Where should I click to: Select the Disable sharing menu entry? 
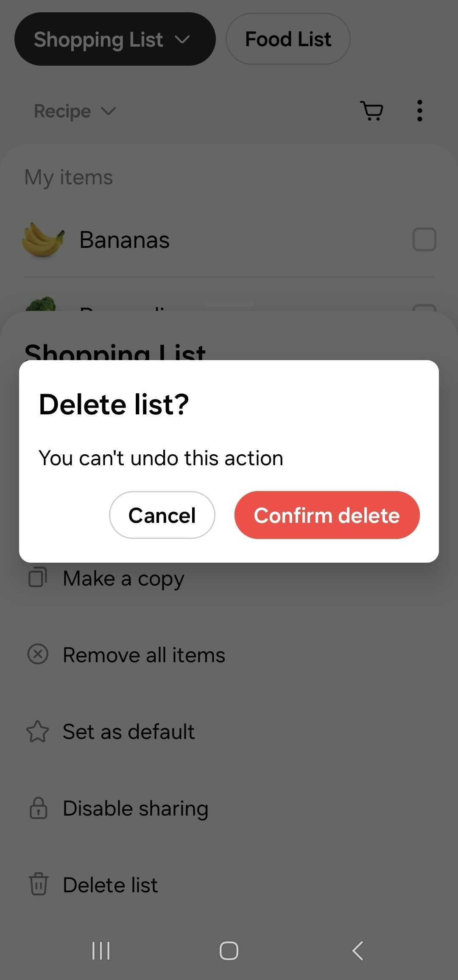pyautogui.click(x=229, y=808)
